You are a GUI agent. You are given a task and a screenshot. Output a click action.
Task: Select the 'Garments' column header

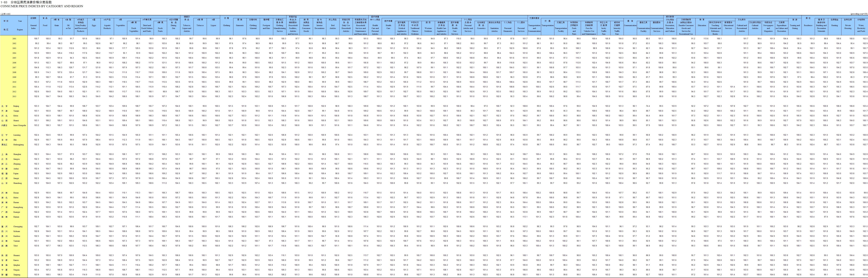coord(240,26)
